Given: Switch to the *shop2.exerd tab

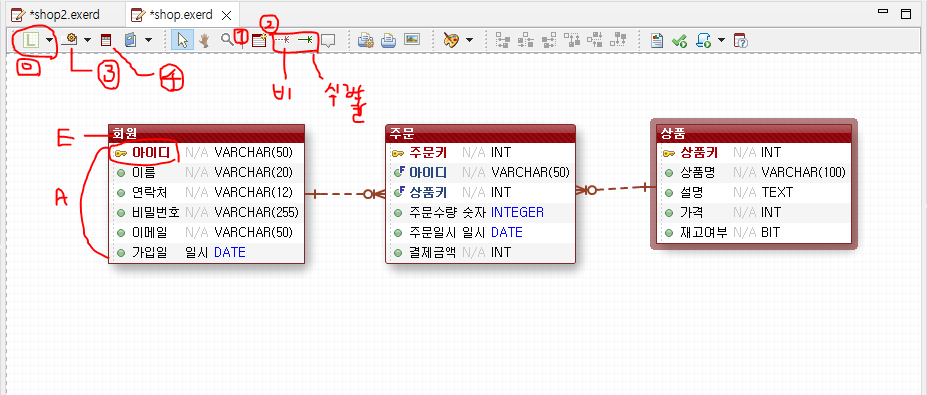Looking at the screenshot, I should click(63, 14).
